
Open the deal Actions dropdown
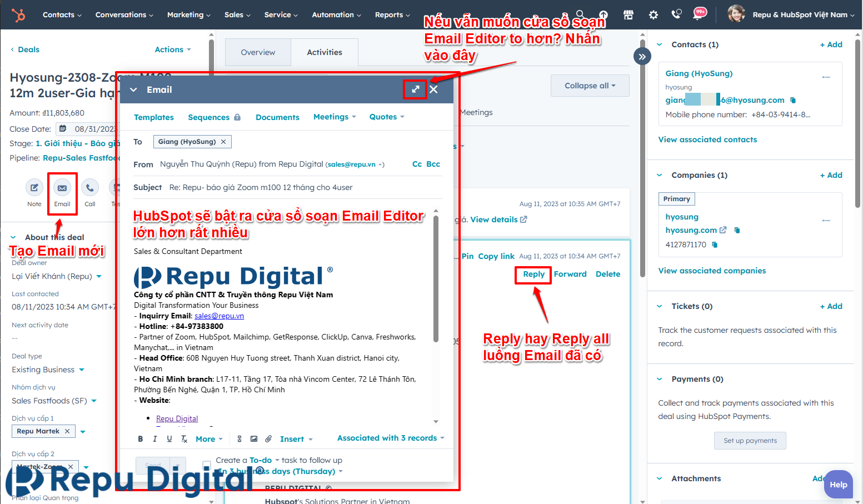[173, 49]
